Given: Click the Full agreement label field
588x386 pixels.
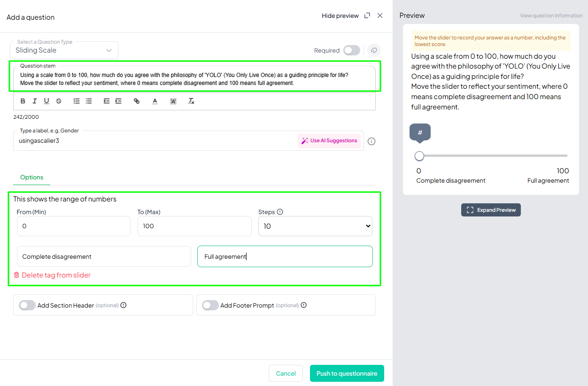Looking at the screenshot, I should point(285,256).
